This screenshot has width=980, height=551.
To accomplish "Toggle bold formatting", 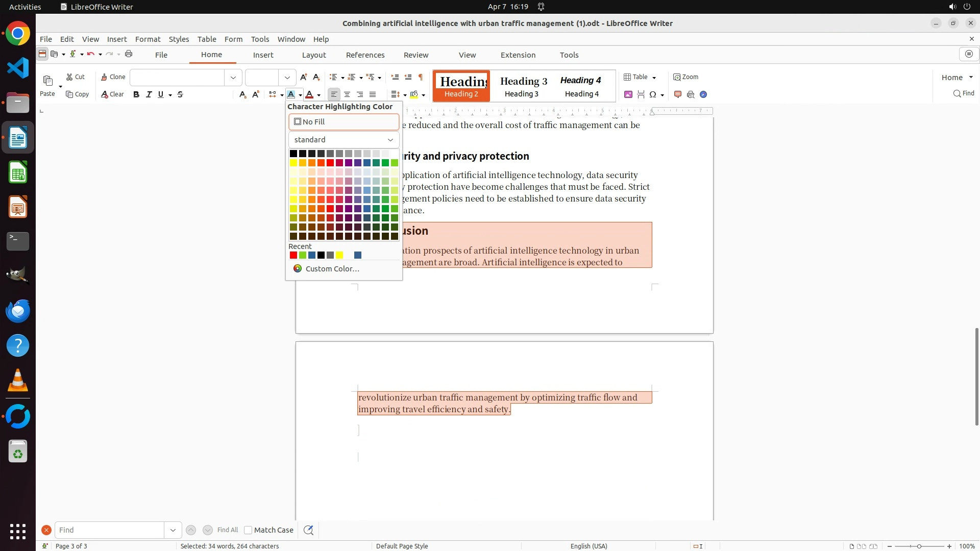I will pos(136,94).
